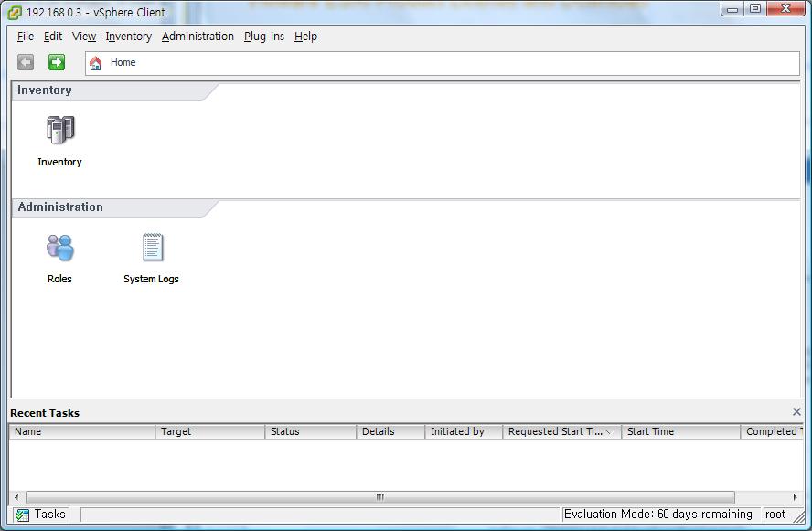Open the Inventory menu

point(128,37)
